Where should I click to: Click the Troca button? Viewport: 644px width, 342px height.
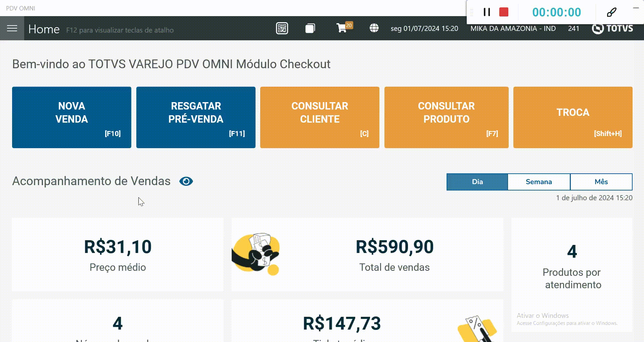click(573, 117)
